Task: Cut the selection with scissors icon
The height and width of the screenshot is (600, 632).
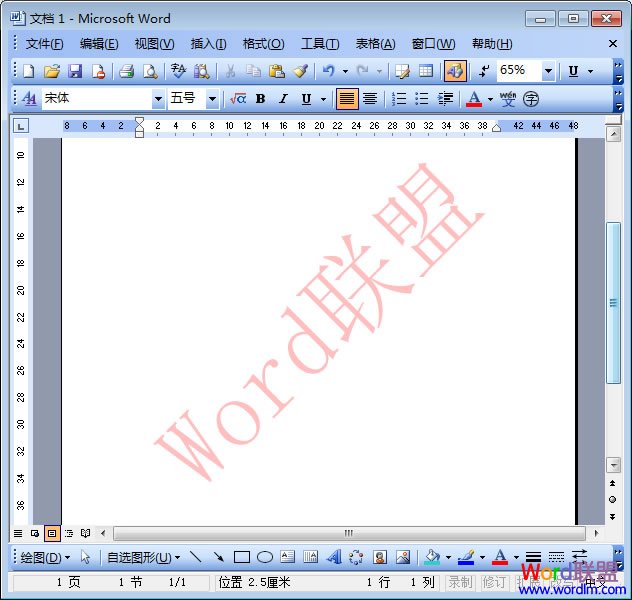Action: [x=230, y=71]
